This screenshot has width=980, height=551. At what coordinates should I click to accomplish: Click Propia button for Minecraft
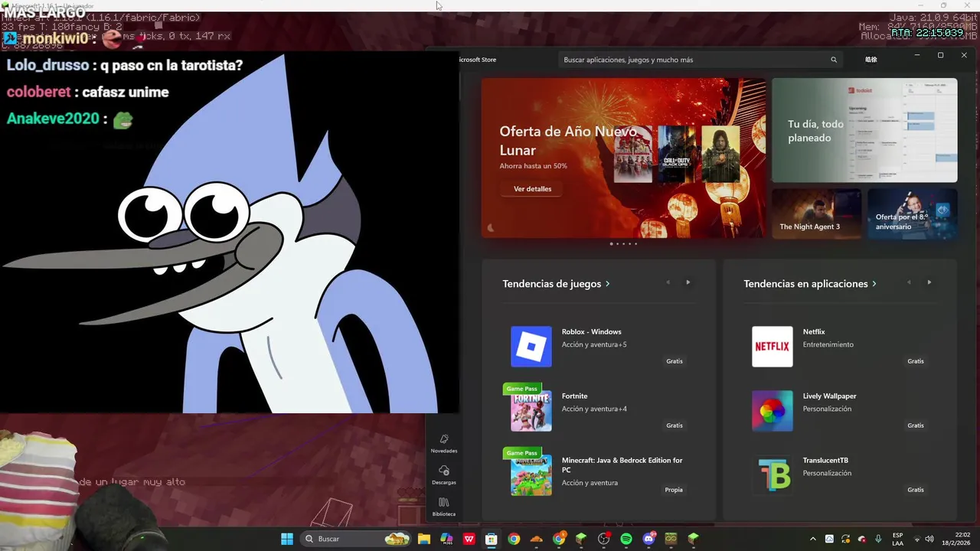tap(674, 490)
